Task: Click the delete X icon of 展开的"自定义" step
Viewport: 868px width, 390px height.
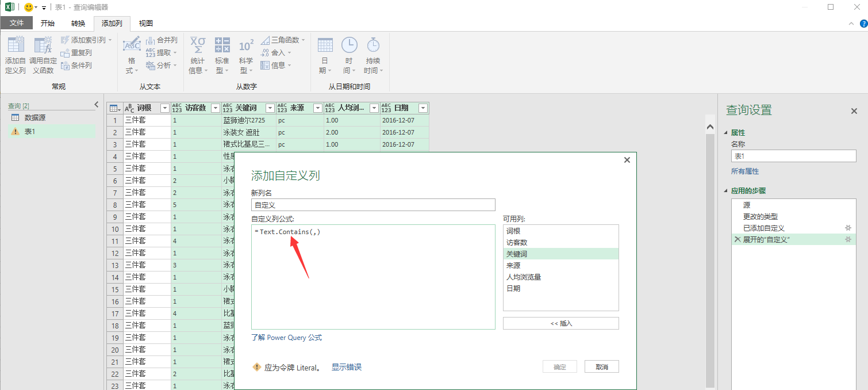Action: click(738, 239)
